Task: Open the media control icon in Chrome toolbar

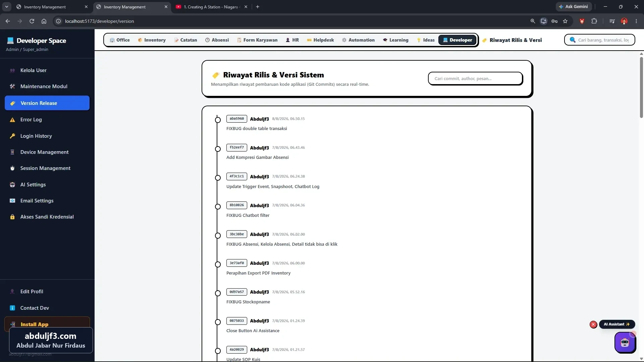Action: pos(612,21)
